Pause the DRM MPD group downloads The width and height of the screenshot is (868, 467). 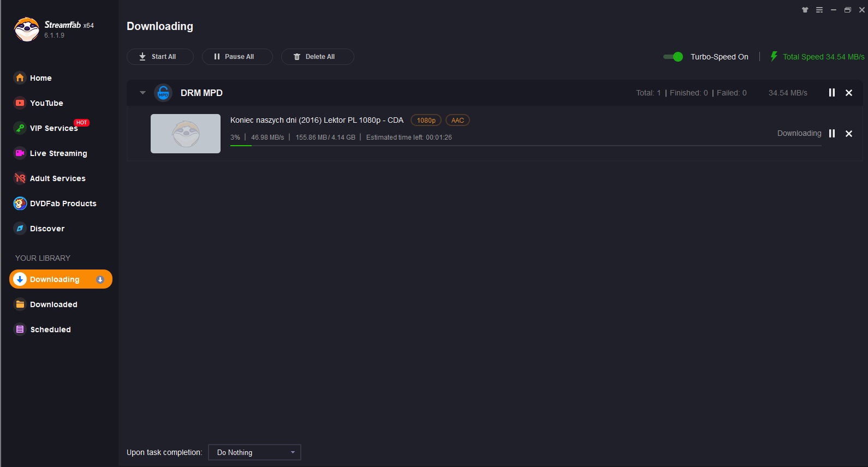pyautogui.click(x=832, y=93)
